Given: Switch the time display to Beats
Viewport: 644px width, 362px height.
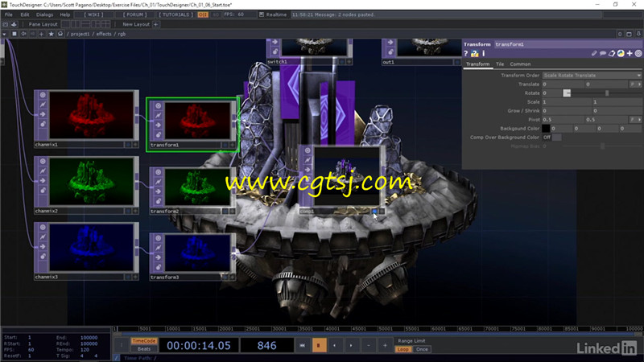Looking at the screenshot, I should (x=144, y=349).
